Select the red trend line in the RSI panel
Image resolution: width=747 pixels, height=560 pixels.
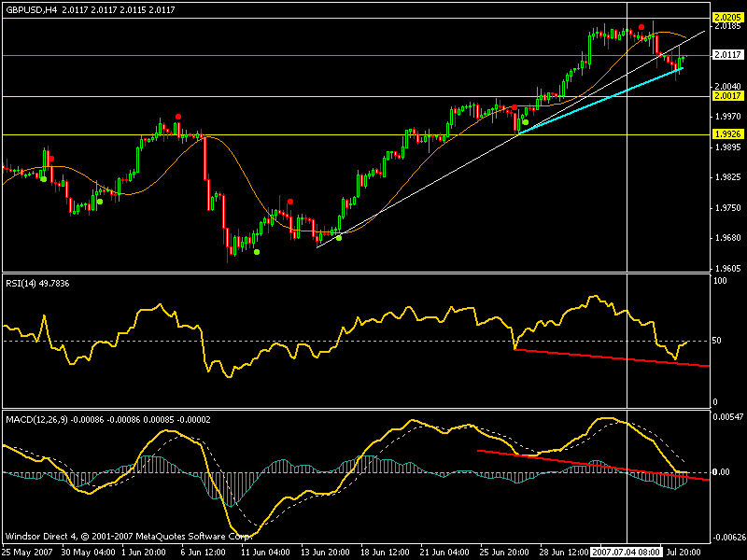(x=613, y=357)
